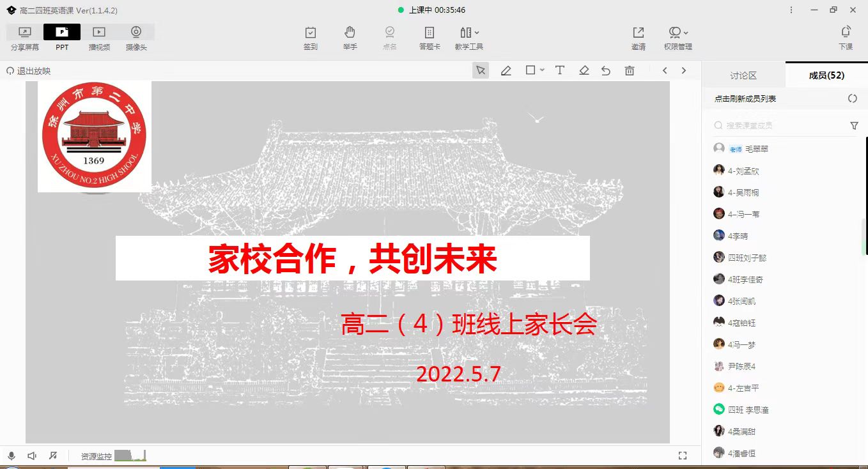Open the title bar more options menu
Viewport: 868px width, 469px height.
[791, 10]
